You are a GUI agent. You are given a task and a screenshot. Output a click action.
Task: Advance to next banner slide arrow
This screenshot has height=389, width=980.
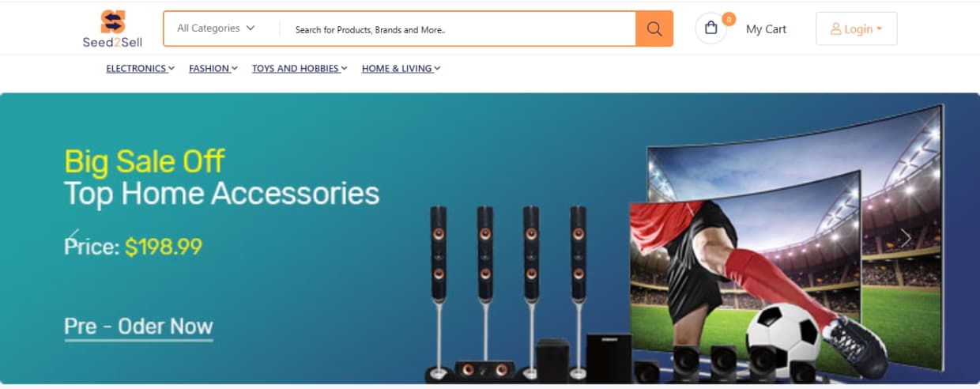(906, 238)
